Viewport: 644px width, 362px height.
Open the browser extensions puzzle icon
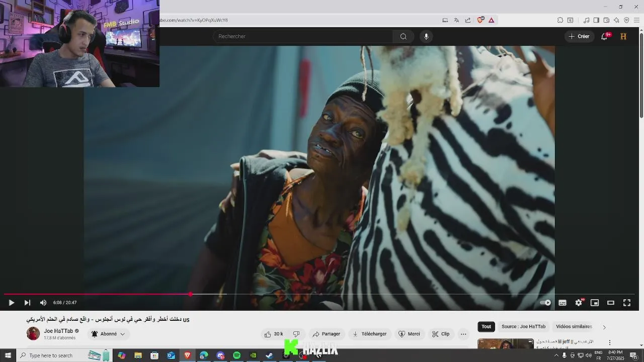click(x=560, y=20)
